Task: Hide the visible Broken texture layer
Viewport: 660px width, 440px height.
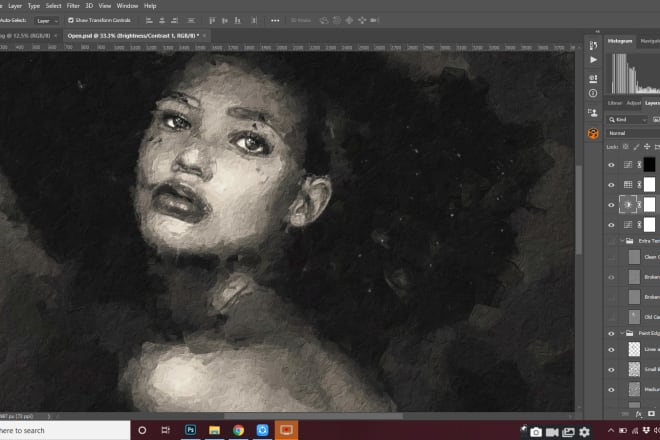Action: (611, 277)
